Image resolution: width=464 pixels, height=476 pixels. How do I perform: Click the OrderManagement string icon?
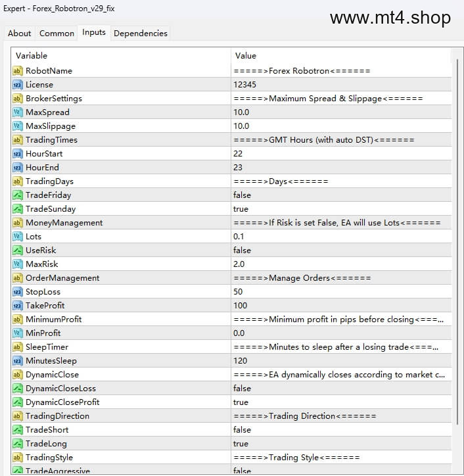click(18, 278)
